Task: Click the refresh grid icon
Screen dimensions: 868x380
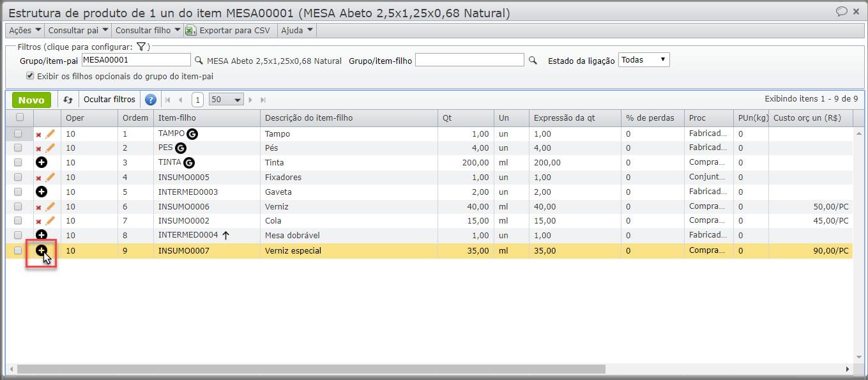Action: click(68, 100)
